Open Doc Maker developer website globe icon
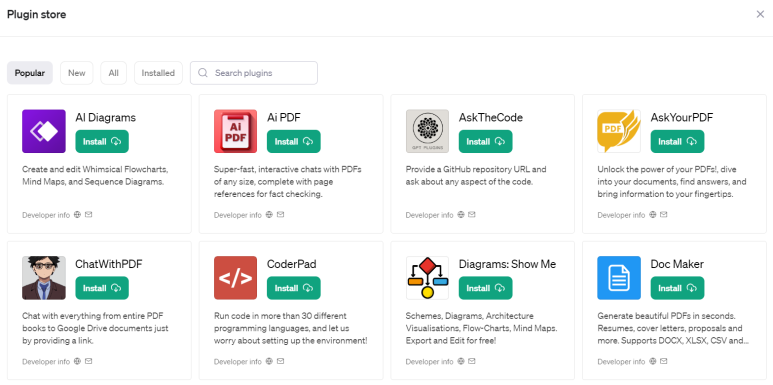The height and width of the screenshot is (385, 773). 653,361
